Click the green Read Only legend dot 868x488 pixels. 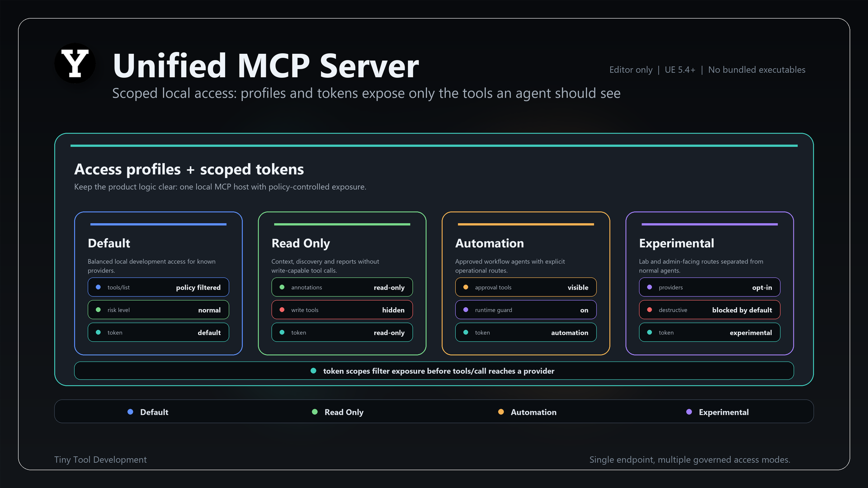(x=315, y=412)
